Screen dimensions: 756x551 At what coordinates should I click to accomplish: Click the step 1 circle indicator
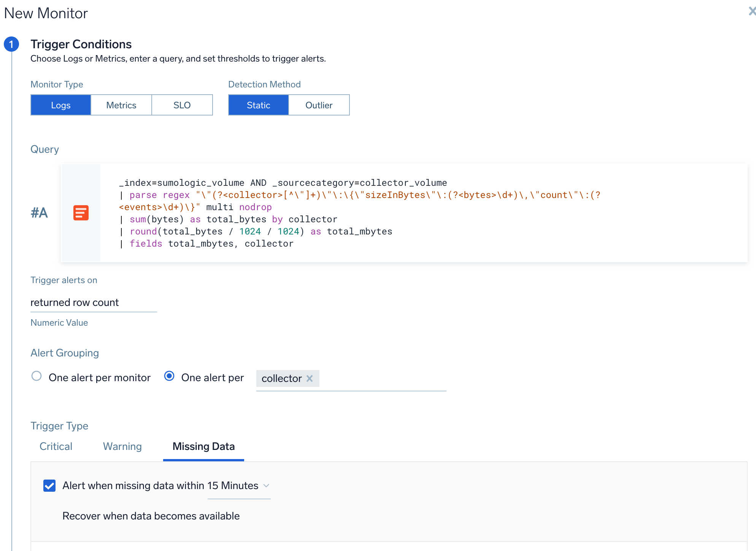[x=11, y=44]
